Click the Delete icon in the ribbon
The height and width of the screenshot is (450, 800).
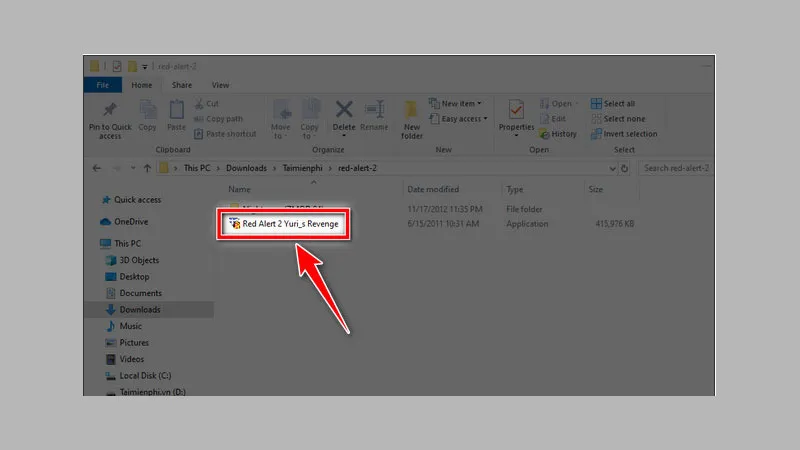pos(344,110)
